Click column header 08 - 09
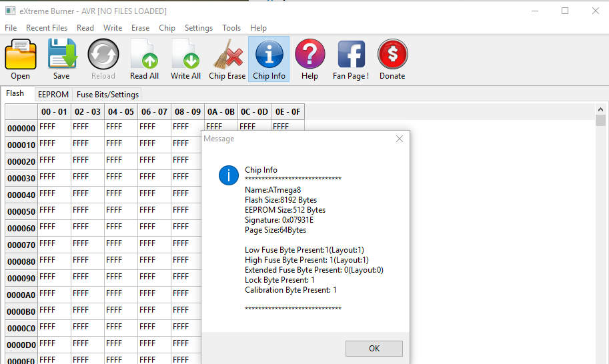609x364 pixels. (187, 112)
